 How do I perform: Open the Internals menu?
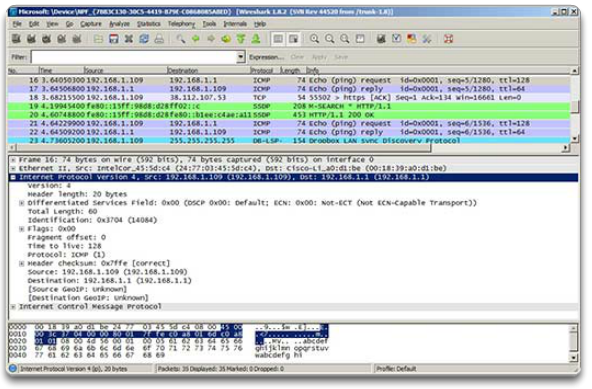click(235, 24)
